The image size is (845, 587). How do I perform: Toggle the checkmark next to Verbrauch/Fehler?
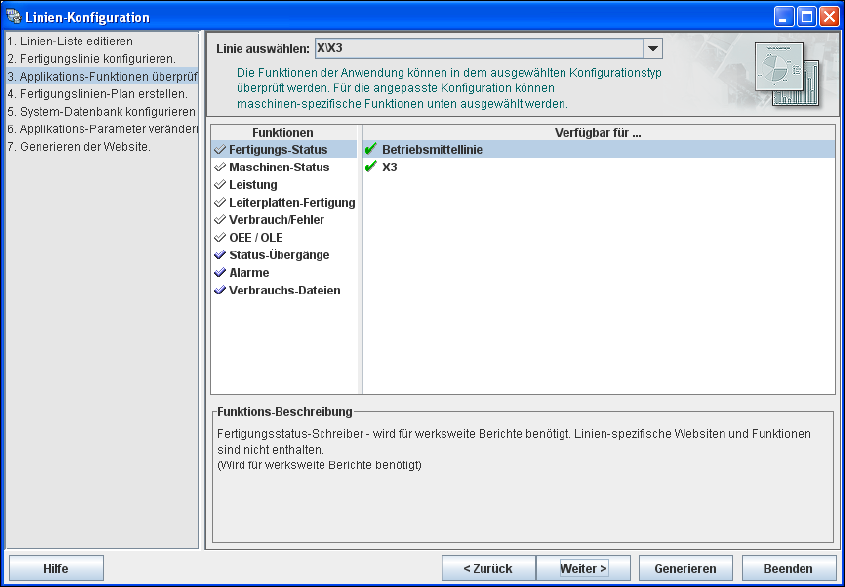[220, 220]
